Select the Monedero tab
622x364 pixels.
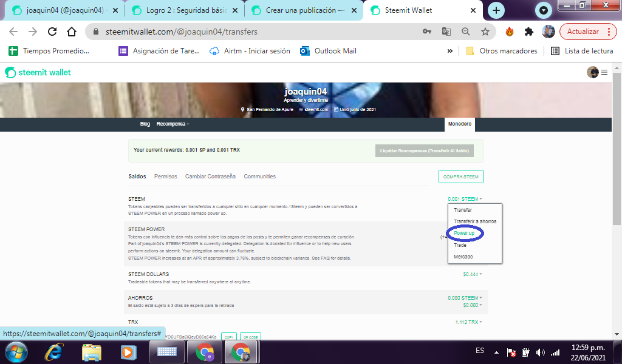(460, 124)
